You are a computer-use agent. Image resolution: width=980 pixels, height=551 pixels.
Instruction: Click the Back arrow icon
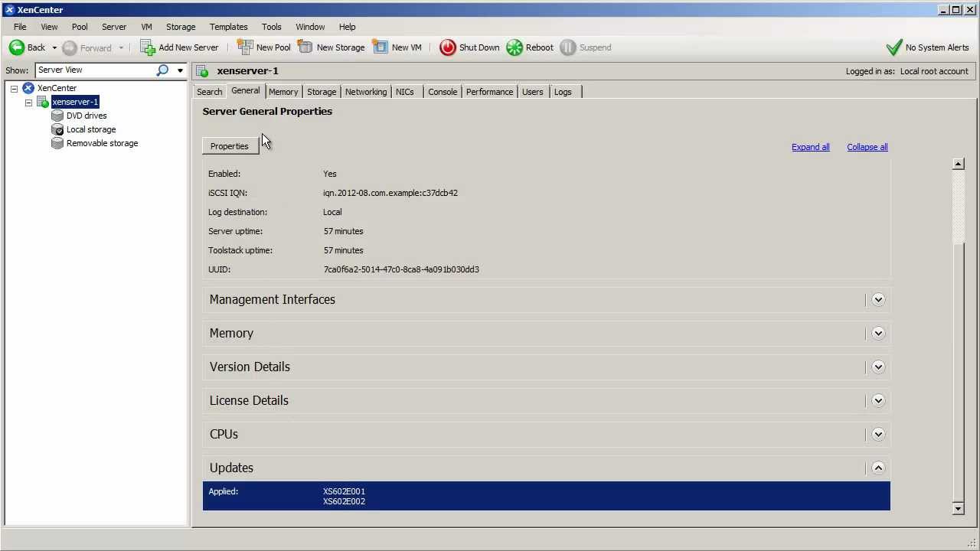17,47
